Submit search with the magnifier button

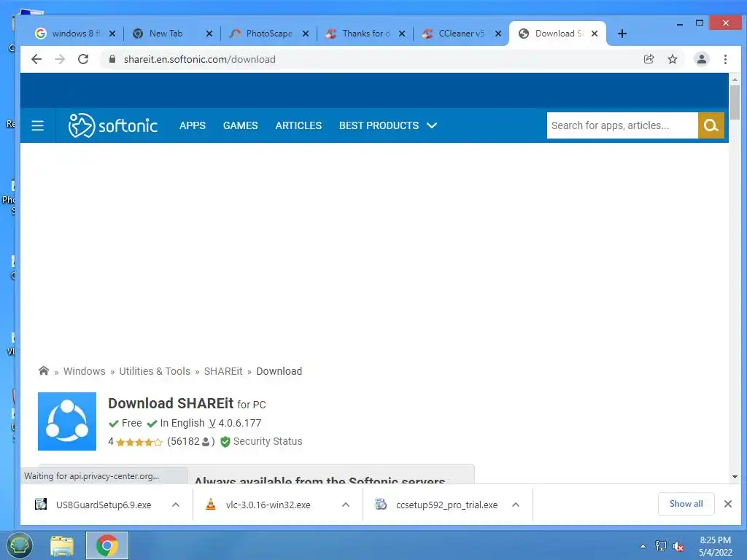tap(711, 125)
